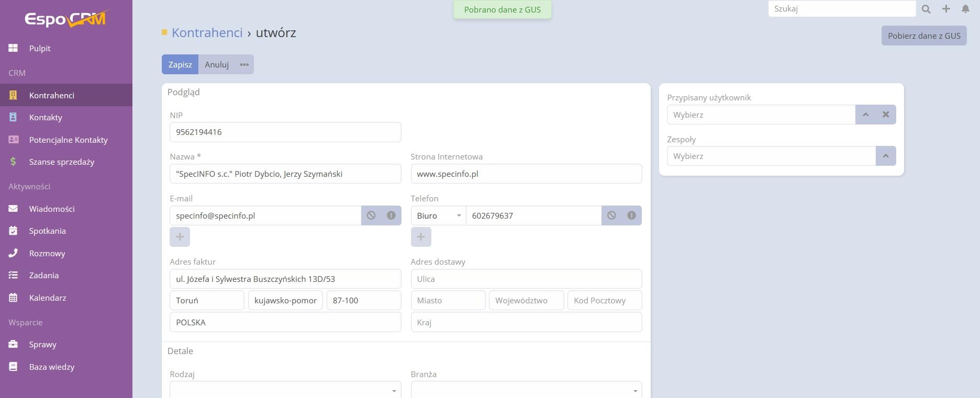The width and height of the screenshot is (980, 398).
Task: Open the three-dots more actions menu
Action: click(244, 64)
